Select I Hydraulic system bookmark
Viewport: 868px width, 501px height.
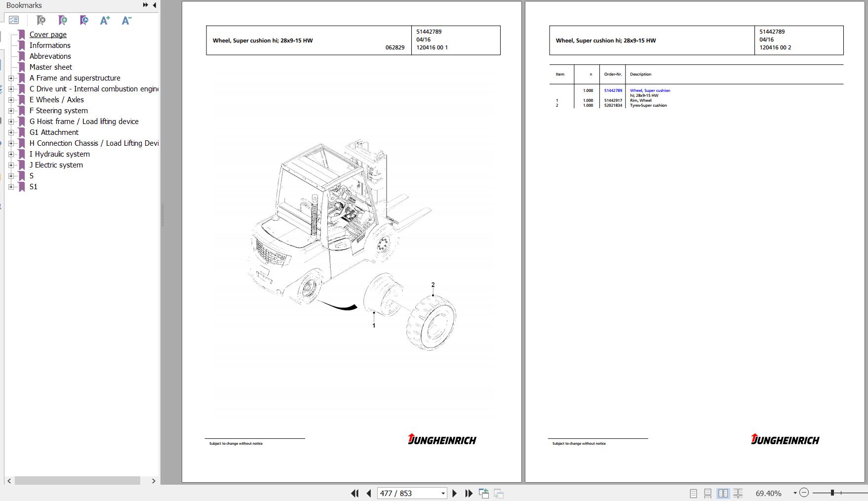(x=60, y=154)
